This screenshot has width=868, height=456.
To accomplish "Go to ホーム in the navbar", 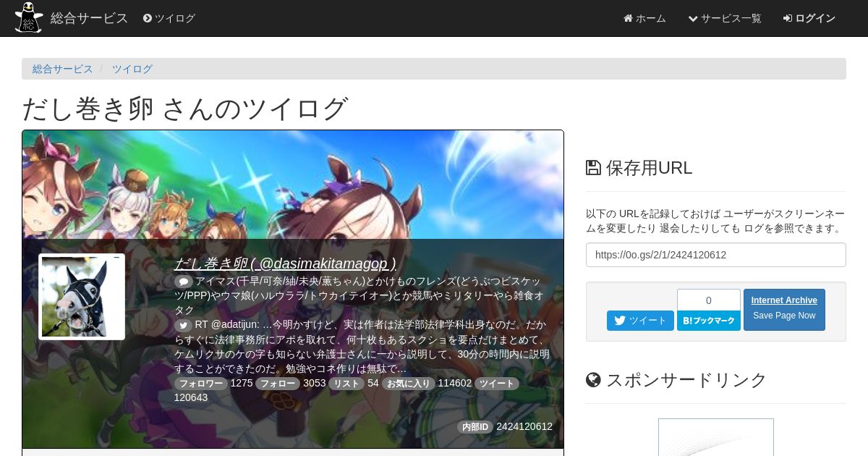I will tap(644, 18).
